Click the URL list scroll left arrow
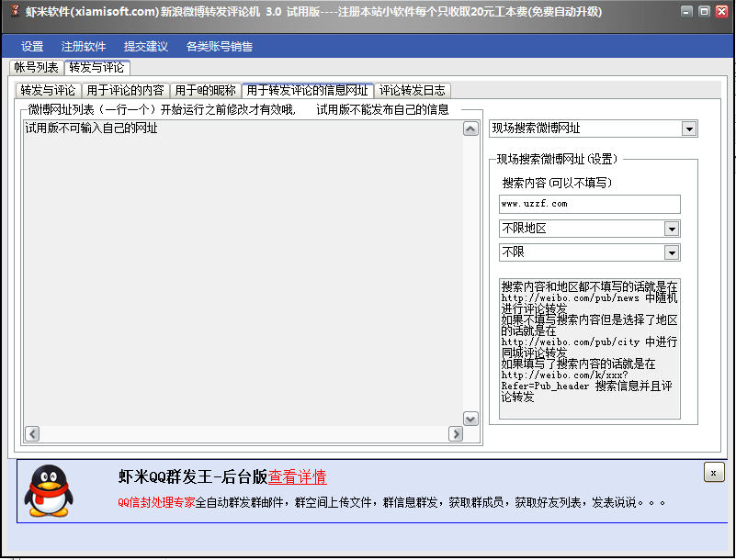Viewport: 736px width, 560px height. tap(32, 434)
